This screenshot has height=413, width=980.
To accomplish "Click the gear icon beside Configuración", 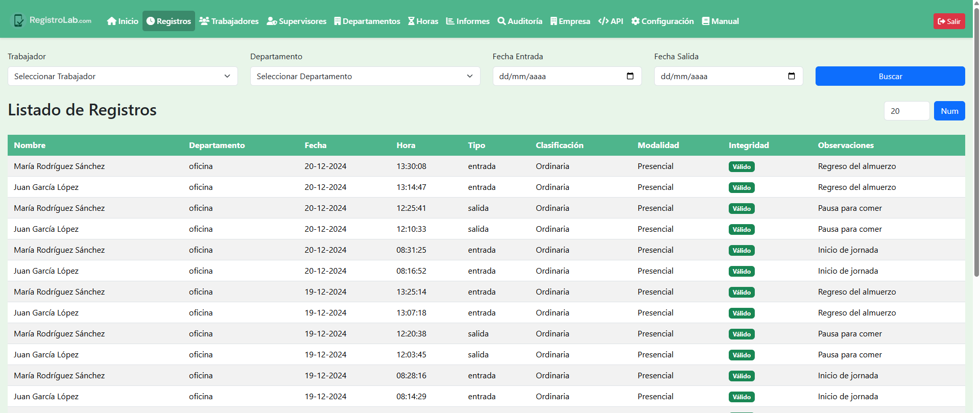I will coord(635,21).
